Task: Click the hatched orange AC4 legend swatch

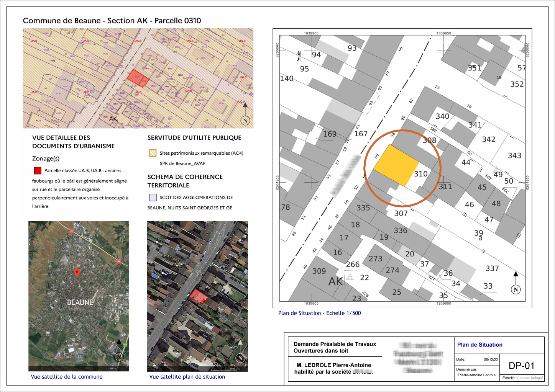Action: pos(153,153)
